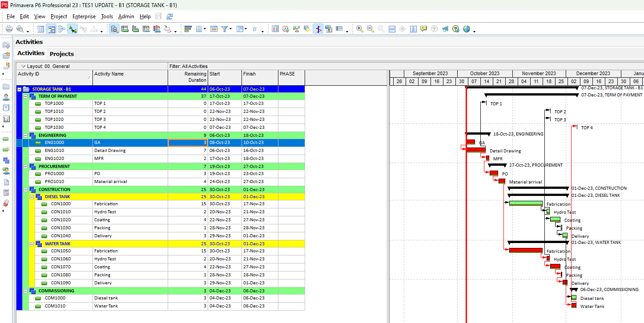This screenshot has width=644, height=323.
Task: Toggle the Activity Table view button
Action: pyautogui.click(x=40, y=29)
